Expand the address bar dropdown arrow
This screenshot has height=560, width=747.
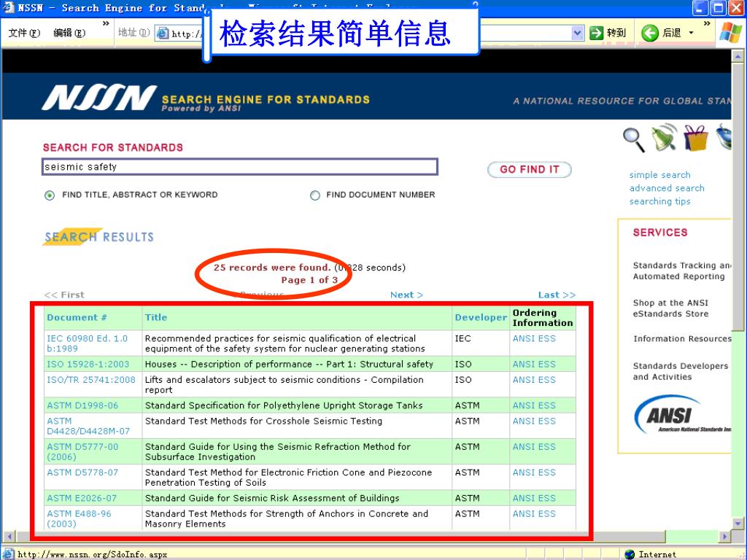click(578, 33)
